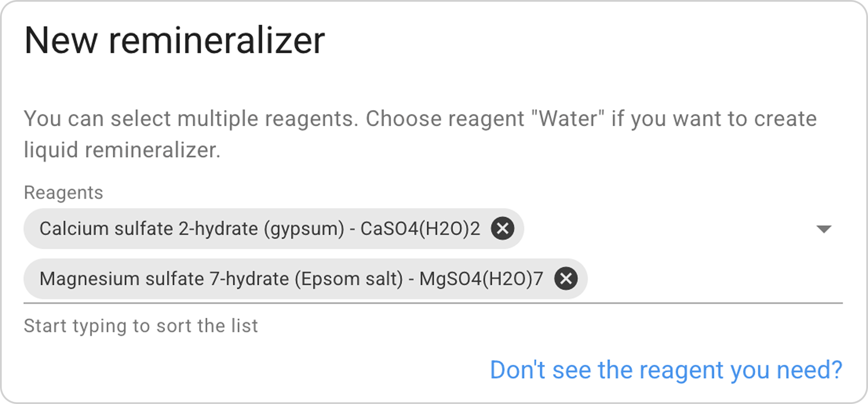Viewport: 868px width, 404px height.
Task: Click the "(gypsum)" text in the first chip
Action: coord(304,228)
